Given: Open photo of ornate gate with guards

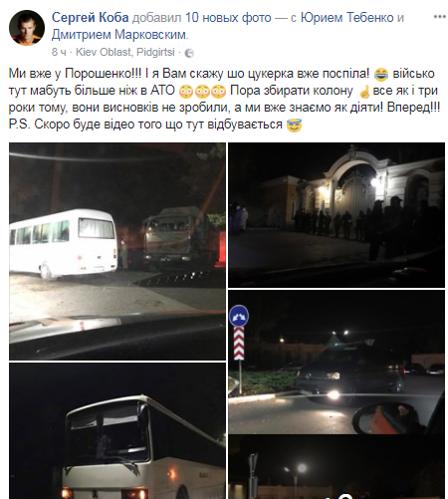Looking at the screenshot, I should [336, 215].
